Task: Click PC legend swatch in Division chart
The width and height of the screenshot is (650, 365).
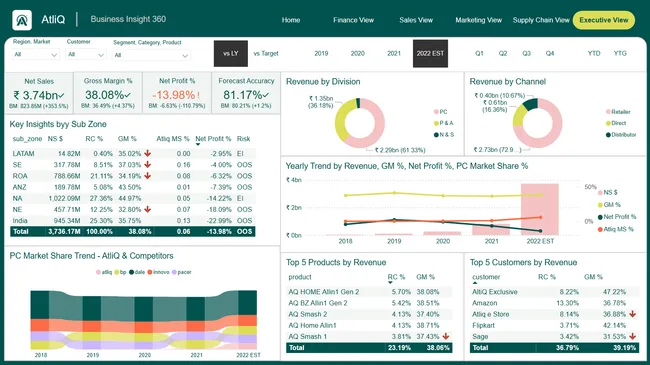Action: [436, 112]
